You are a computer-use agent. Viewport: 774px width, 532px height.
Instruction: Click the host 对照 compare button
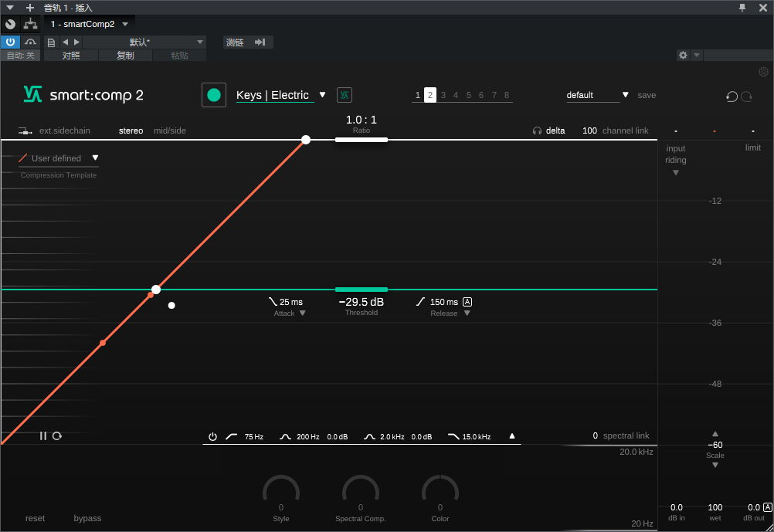pos(71,56)
